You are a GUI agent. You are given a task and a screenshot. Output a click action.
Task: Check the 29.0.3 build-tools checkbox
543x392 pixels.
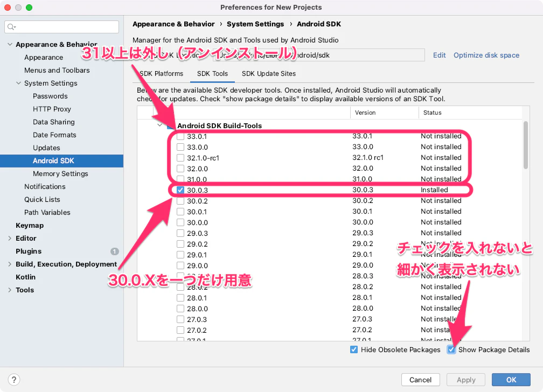(180, 233)
